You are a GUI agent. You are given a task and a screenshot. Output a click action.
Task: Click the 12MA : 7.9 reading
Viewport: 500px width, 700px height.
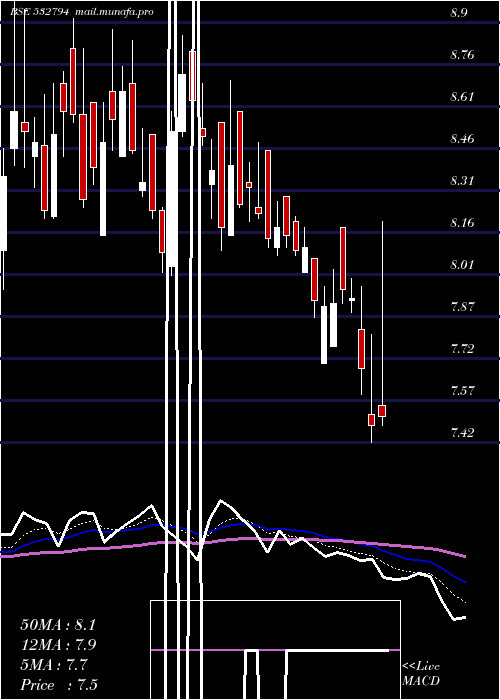coord(58,645)
